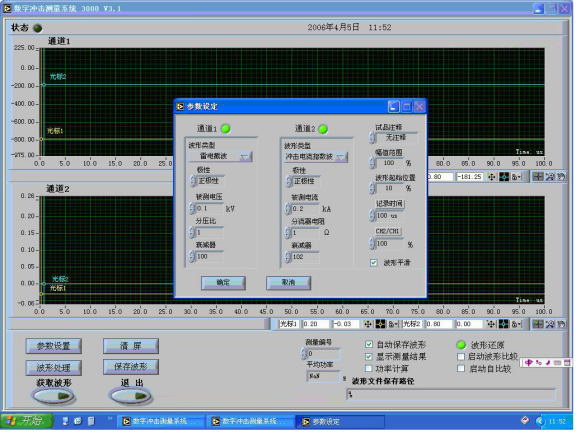Viewport: 576px width, 433px height.
Task: Expand channel 2 波形类型 冲击电流指数波 dropdown
Action: click(316, 157)
